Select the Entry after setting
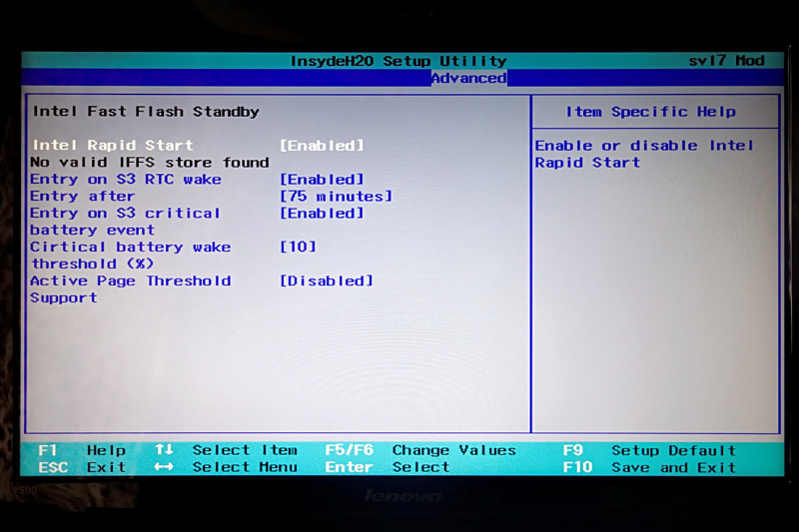 83,196
